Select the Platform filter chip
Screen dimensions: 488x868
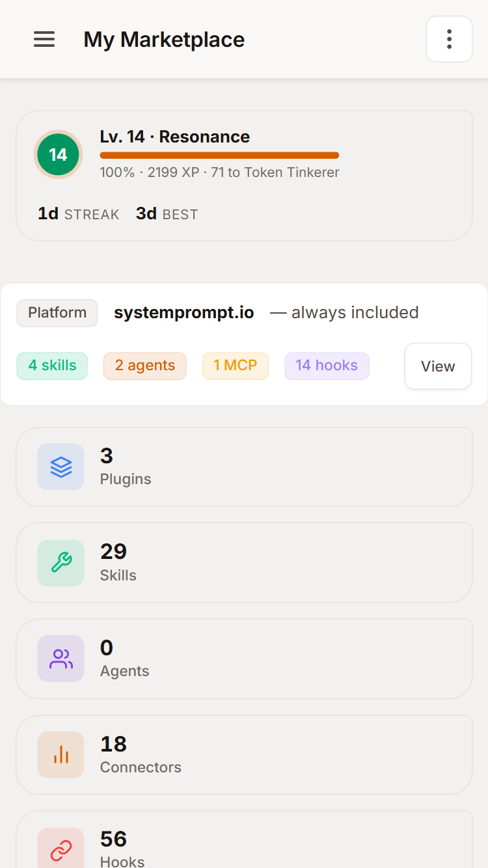(57, 313)
